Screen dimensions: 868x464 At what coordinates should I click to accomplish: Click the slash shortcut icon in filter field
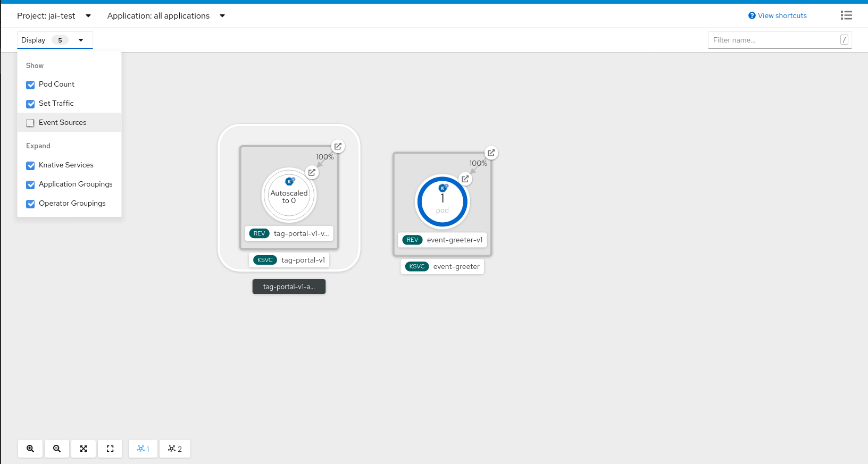pos(844,40)
